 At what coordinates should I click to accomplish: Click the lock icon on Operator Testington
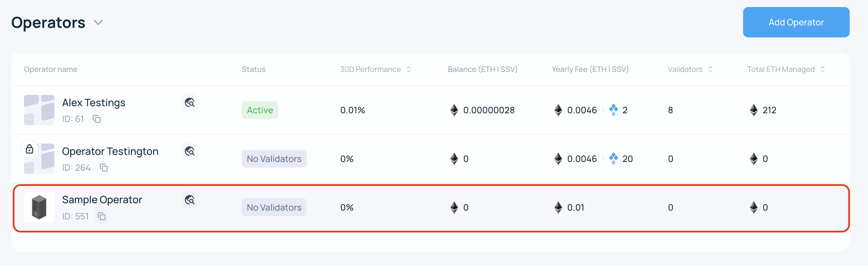pos(30,149)
